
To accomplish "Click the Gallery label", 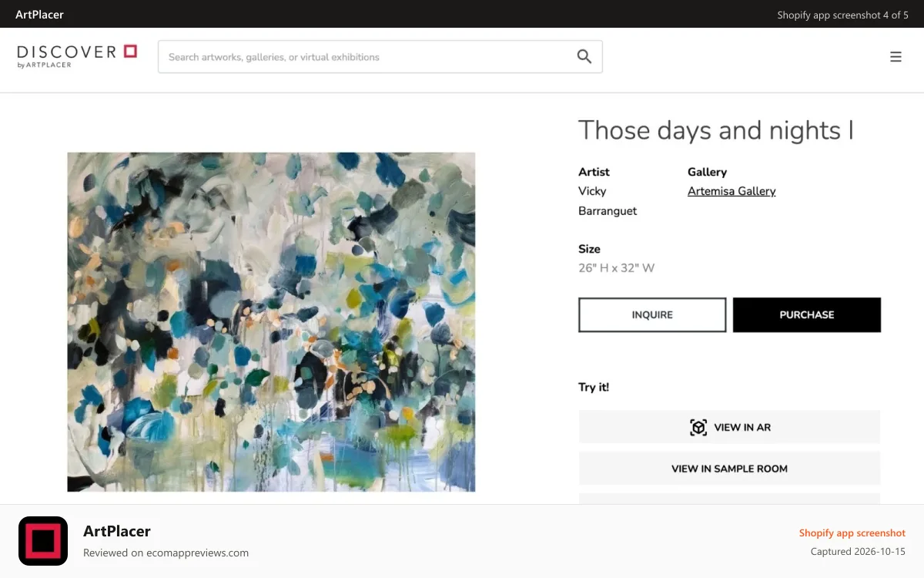I will 707,172.
